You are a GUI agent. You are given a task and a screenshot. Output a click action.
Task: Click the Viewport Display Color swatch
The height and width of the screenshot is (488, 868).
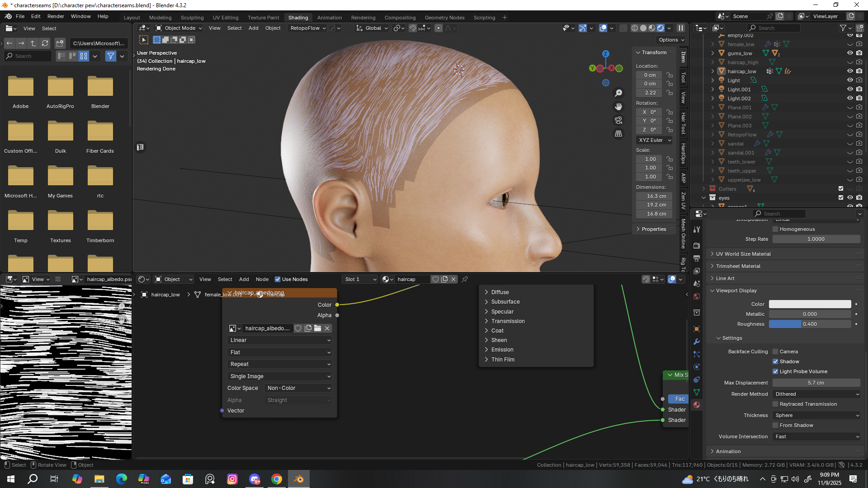point(810,304)
